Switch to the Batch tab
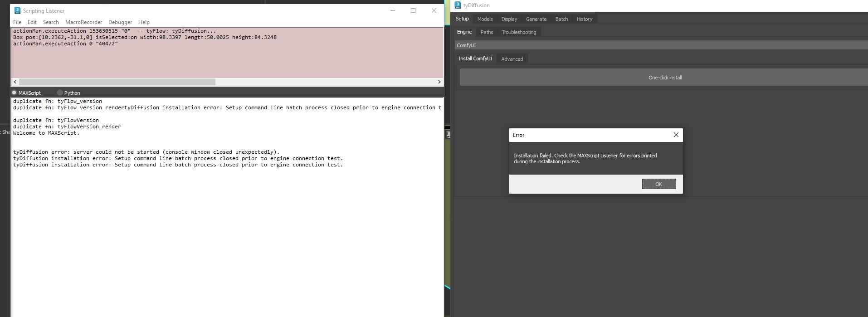The image size is (868, 317). (x=561, y=19)
